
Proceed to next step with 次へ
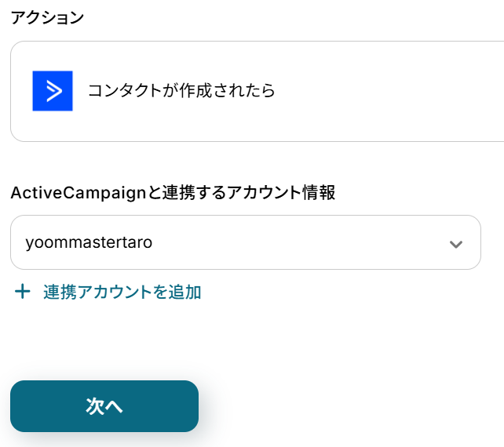point(104,406)
